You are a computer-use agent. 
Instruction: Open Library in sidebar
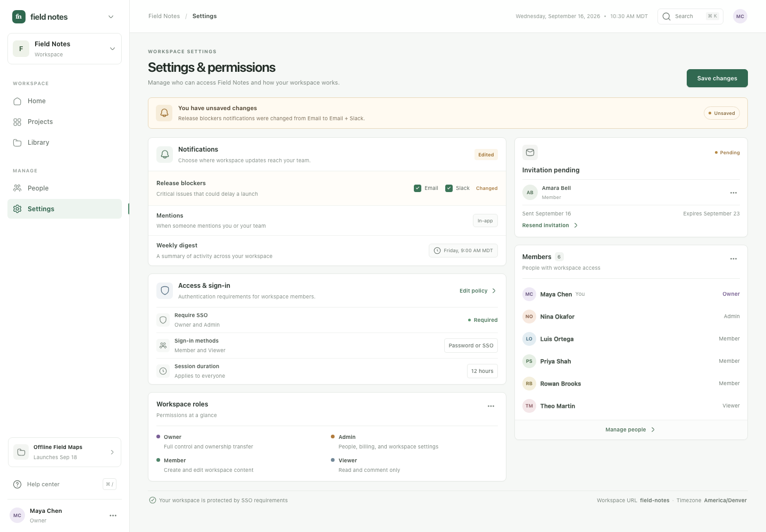click(x=65, y=143)
